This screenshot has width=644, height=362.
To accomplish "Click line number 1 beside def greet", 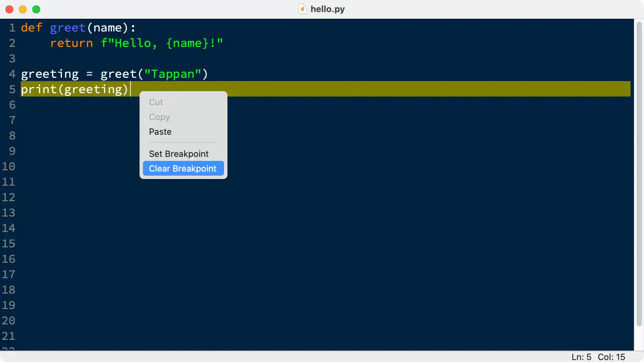I will pyautogui.click(x=12, y=28).
